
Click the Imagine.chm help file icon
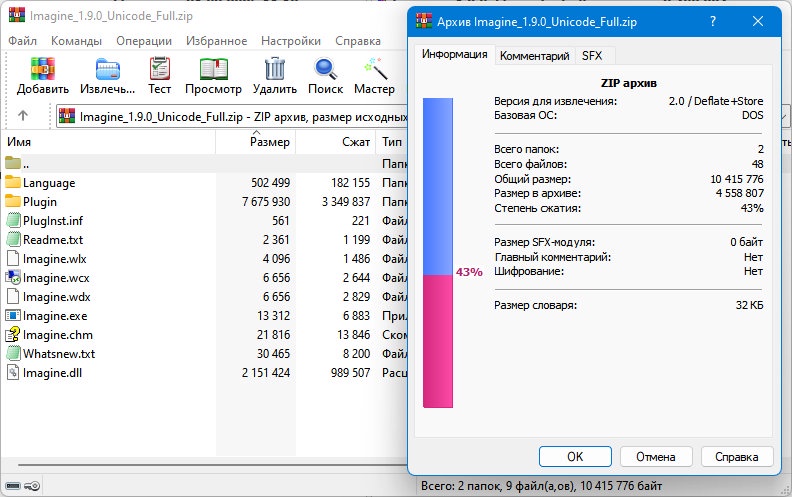click(13, 334)
